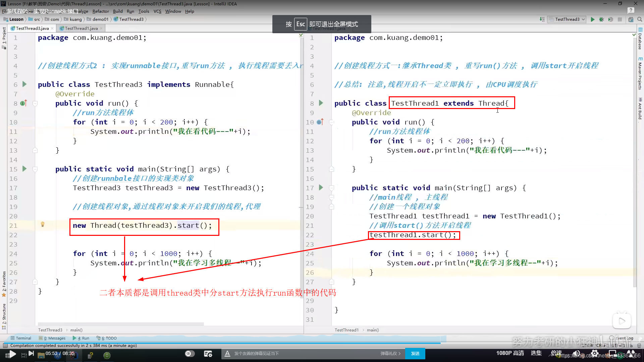Adjust the video volume speaker icon
The height and width of the screenshot is (362, 644).
coord(577,353)
